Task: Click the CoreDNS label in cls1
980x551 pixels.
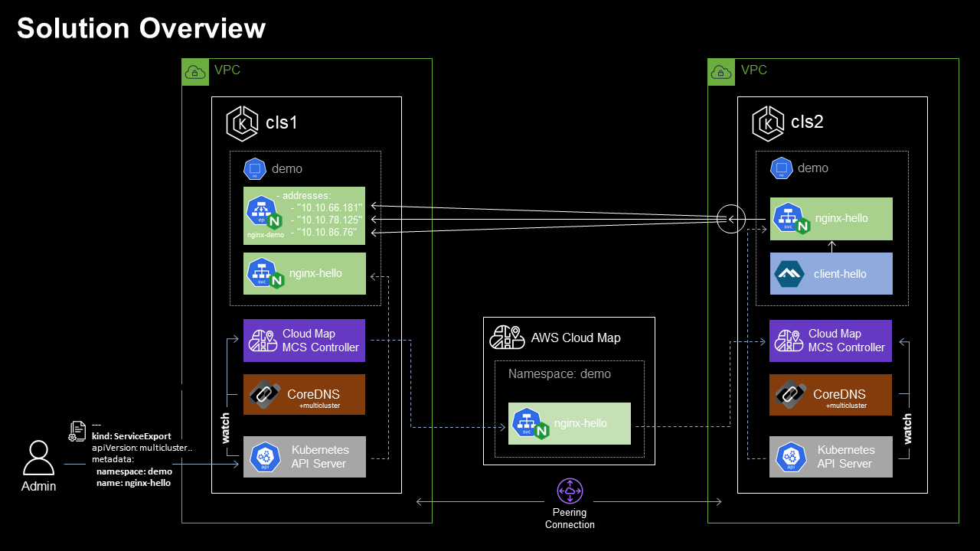Action: click(313, 394)
